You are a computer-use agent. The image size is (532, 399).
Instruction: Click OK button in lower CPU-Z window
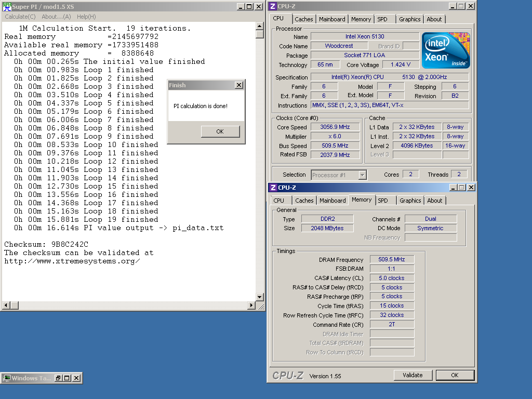pos(455,375)
